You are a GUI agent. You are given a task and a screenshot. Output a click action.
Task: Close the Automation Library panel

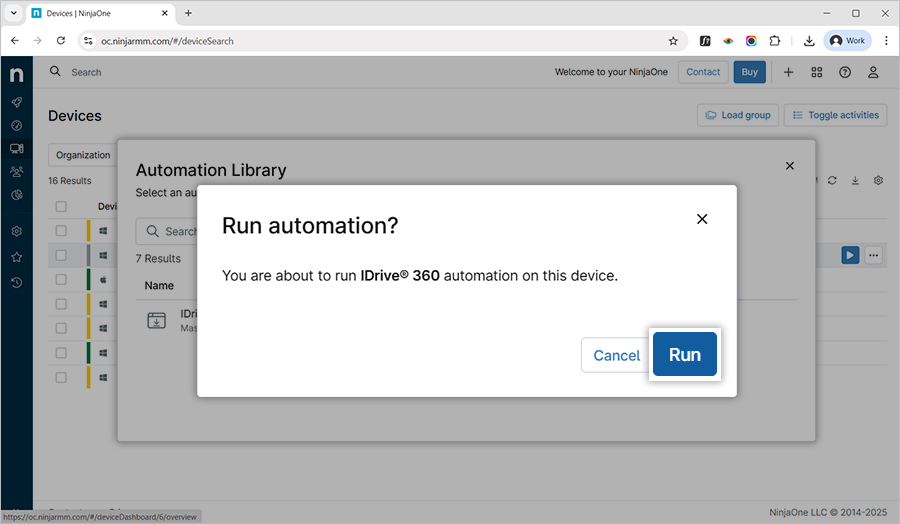(x=789, y=166)
